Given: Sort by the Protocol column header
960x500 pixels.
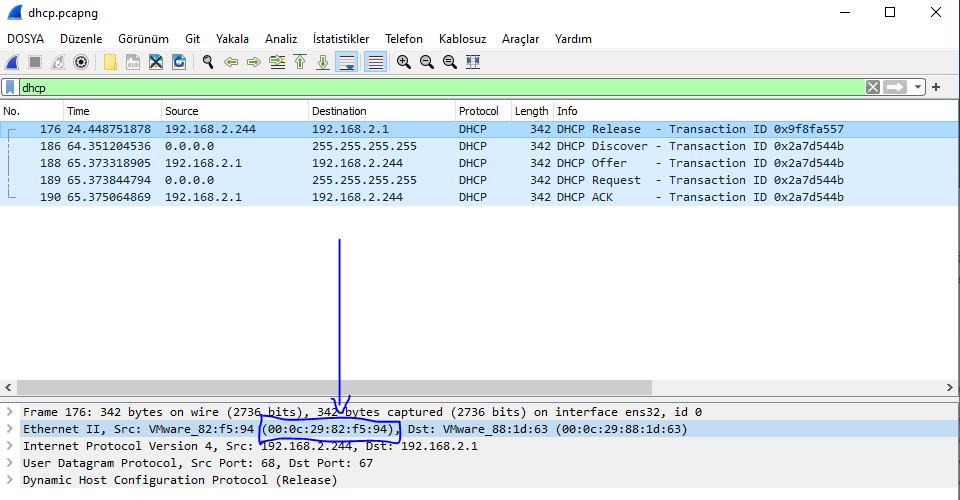Looking at the screenshot, I should (484, 111).
